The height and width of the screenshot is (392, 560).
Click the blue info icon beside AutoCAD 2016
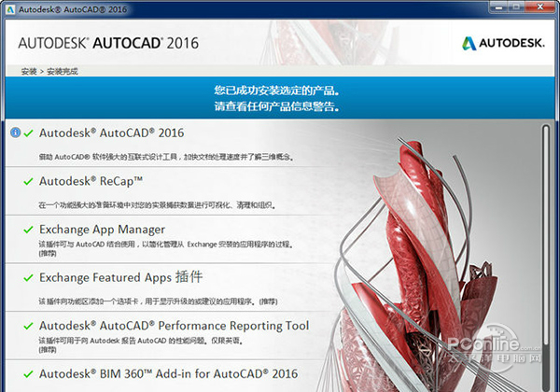(x=15, y=133)
